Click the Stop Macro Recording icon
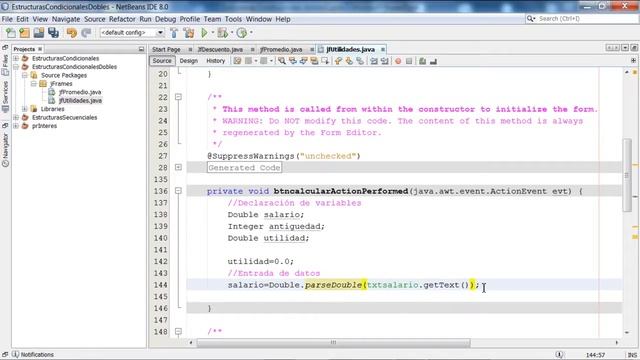The height and width of the screenshot is (360, 640). (409, 61)
